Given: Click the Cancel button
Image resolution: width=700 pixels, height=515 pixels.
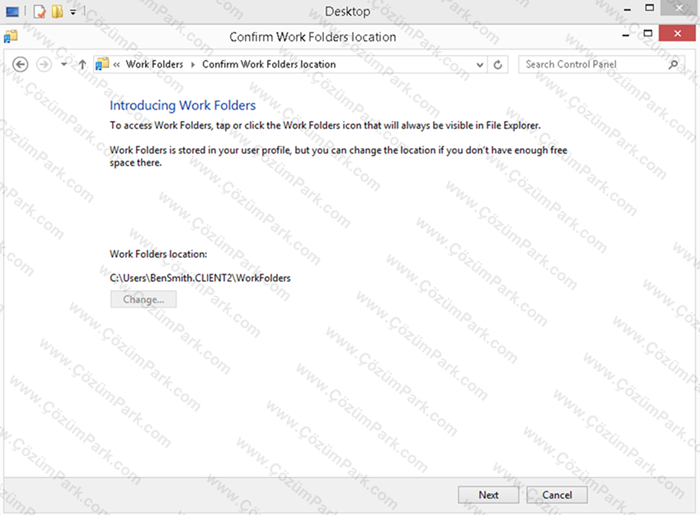Looking at the screenshot, I should tap(557, 495).
